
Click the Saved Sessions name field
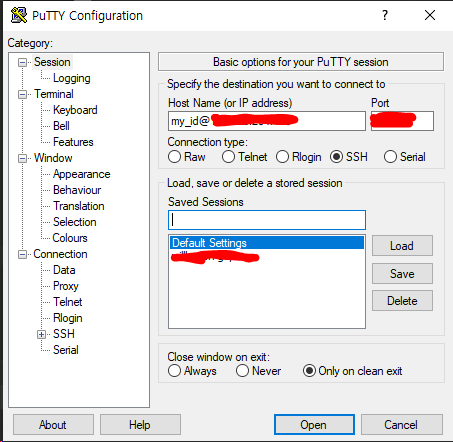(267, 220)
